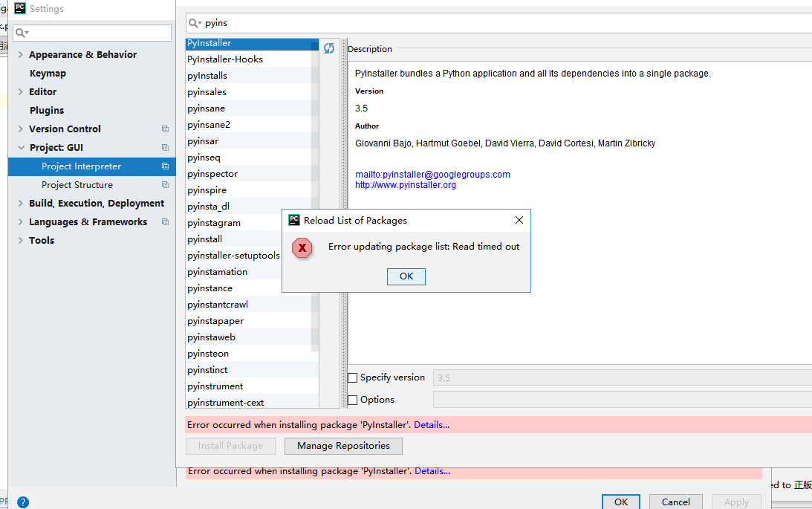Viewport: 812px width, 509px height.
Task: Click the magnifier icon in Settings search box
Action: 22,33
